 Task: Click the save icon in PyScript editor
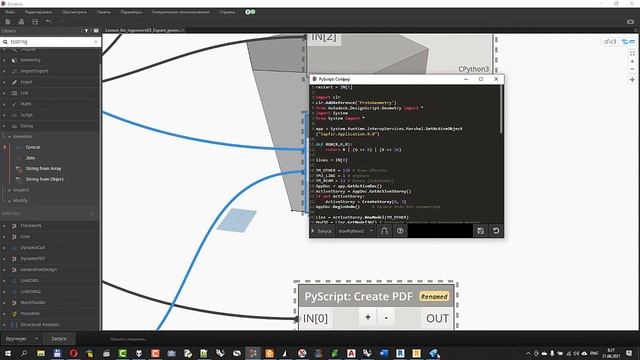pyautogui.click(x=480, y=231)
